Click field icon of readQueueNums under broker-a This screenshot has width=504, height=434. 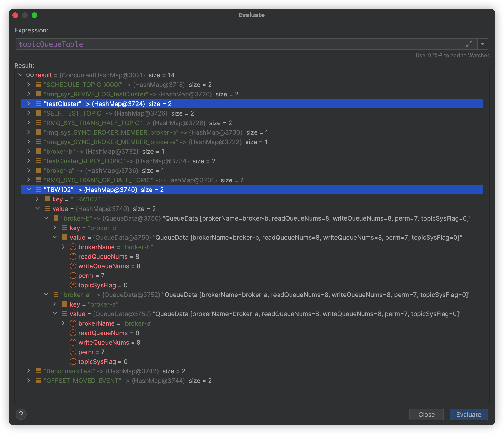point(73,333)
